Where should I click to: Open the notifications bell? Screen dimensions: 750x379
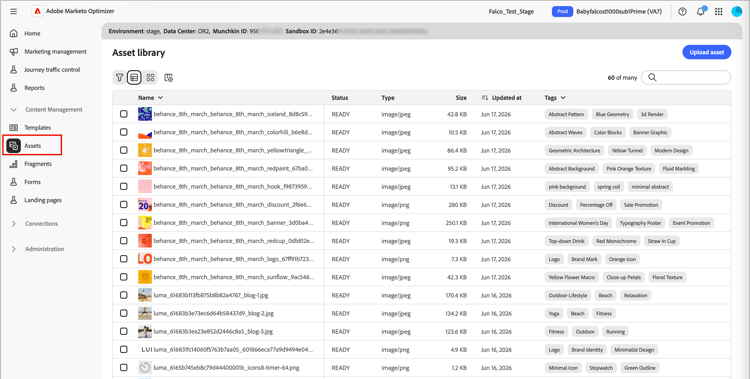pos(701,11)
